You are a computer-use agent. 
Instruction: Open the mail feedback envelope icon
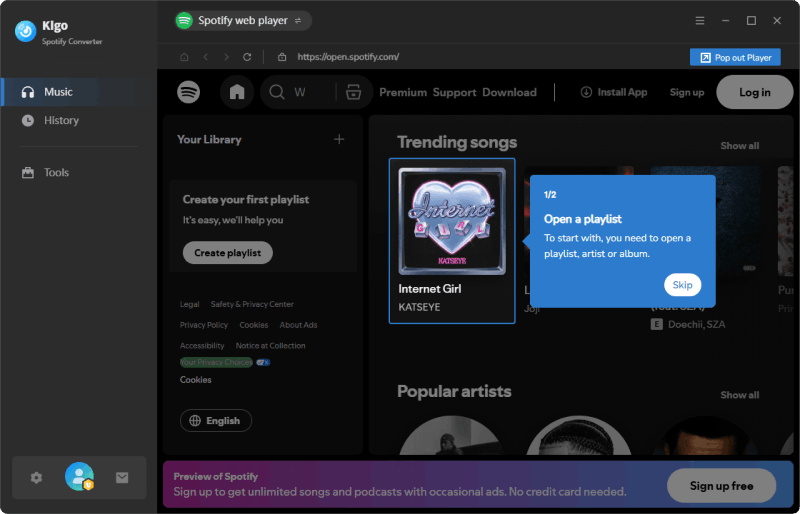[x=122, y=478]
